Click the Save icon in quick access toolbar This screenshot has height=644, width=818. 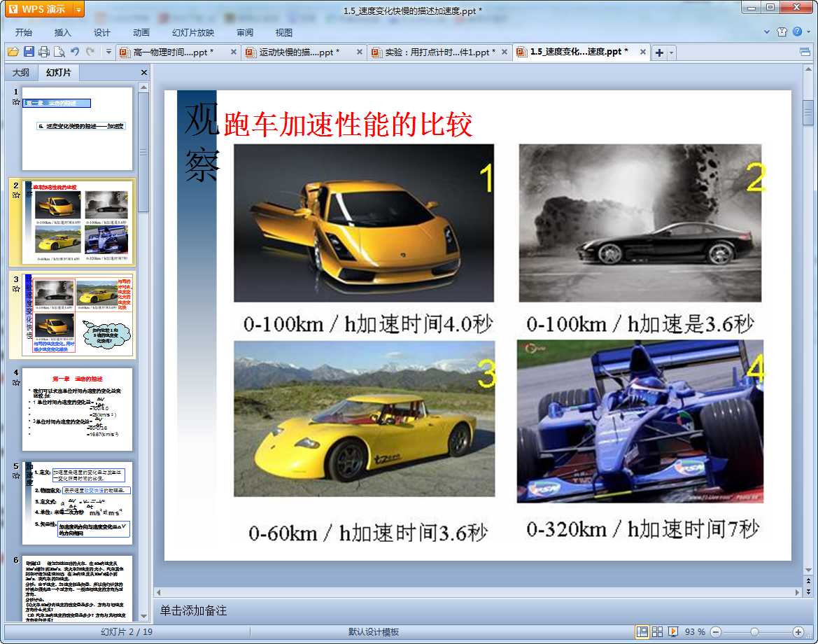(29, 52)
